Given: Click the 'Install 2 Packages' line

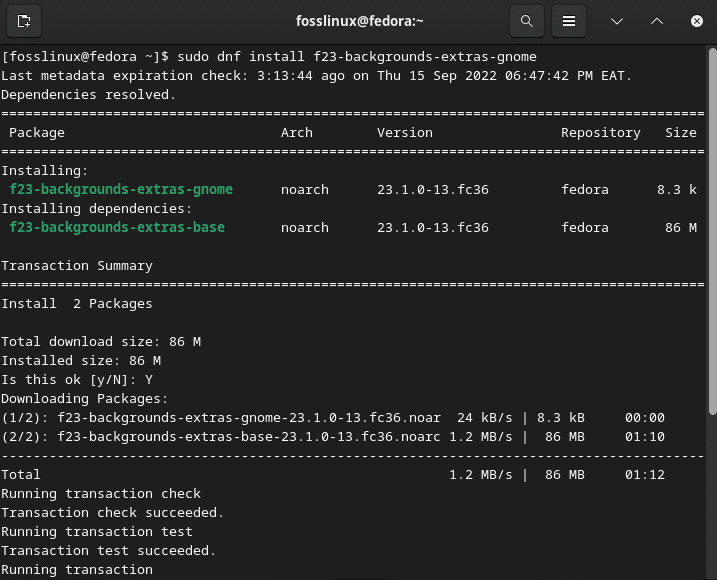Looking at the screenshot, I should (x=77, y=304).
